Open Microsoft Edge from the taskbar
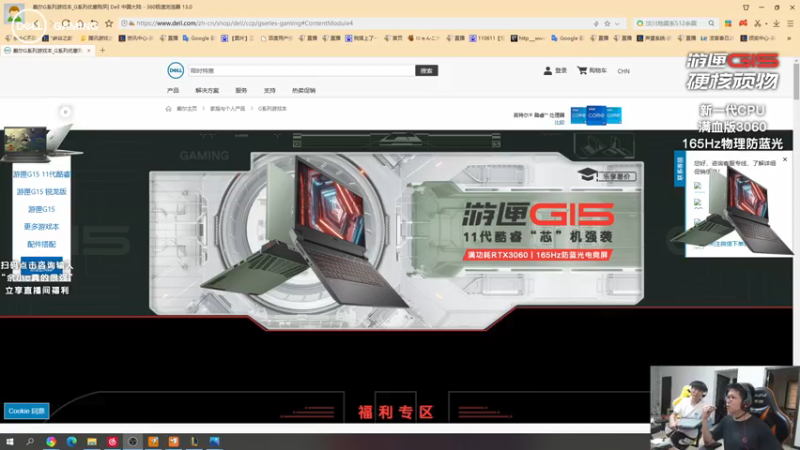Screen dimensions: 800x450 [71, 441]
